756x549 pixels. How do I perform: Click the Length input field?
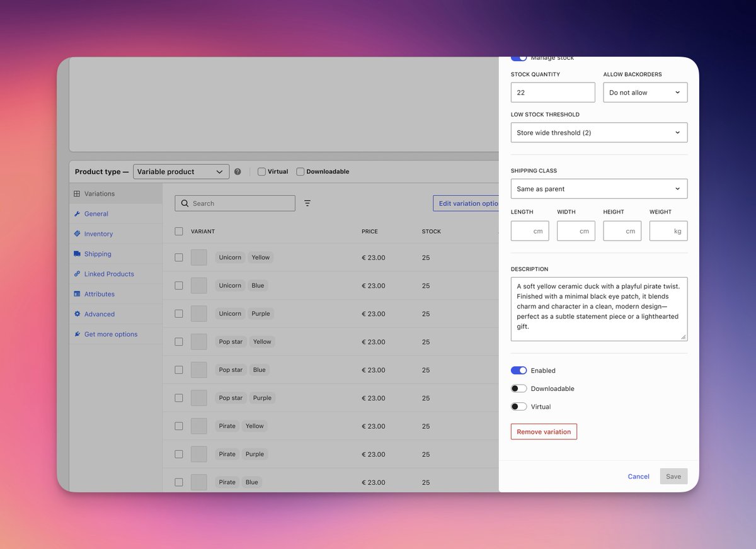coord(530,231)
